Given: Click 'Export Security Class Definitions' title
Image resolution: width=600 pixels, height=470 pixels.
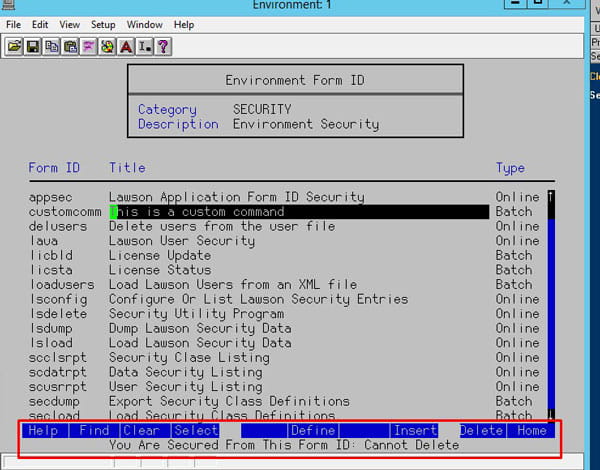Looking at the screenshot, I should [229, 401].
